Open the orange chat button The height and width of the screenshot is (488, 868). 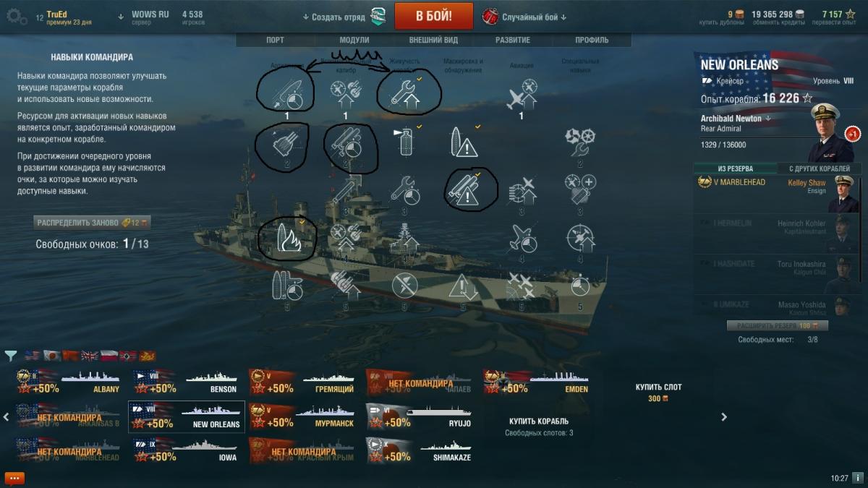click(x=14, y=478)
